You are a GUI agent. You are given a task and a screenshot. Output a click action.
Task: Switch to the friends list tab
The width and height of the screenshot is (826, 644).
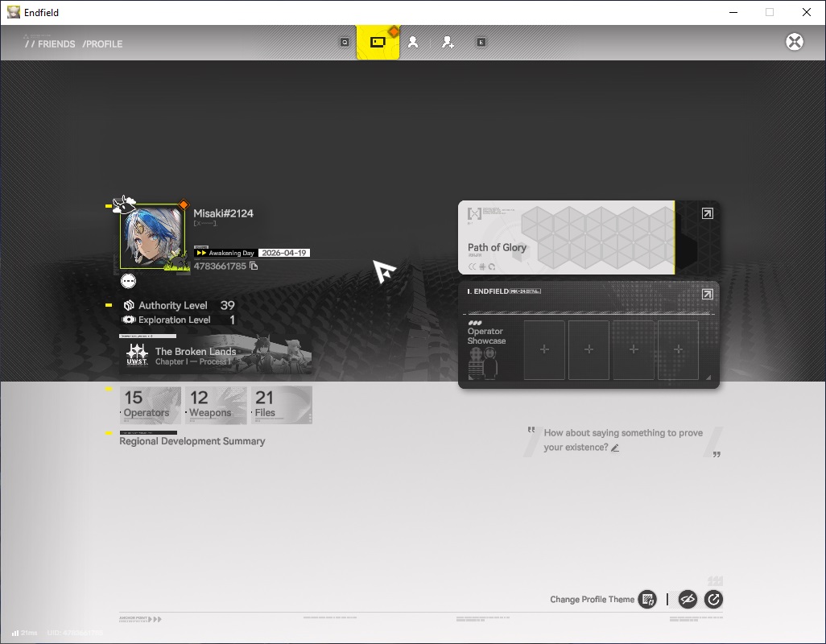point(413,42)
